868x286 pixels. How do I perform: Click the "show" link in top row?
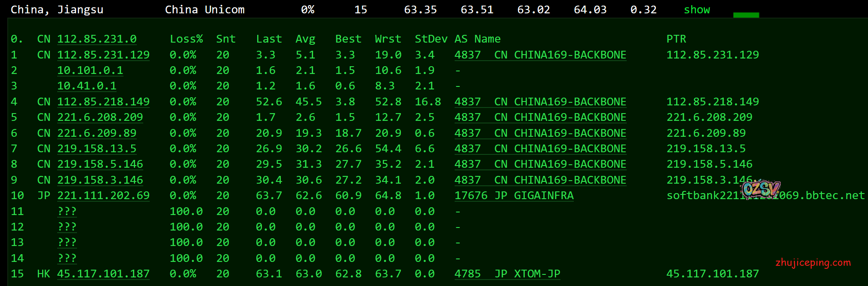[x=697, y=10]
